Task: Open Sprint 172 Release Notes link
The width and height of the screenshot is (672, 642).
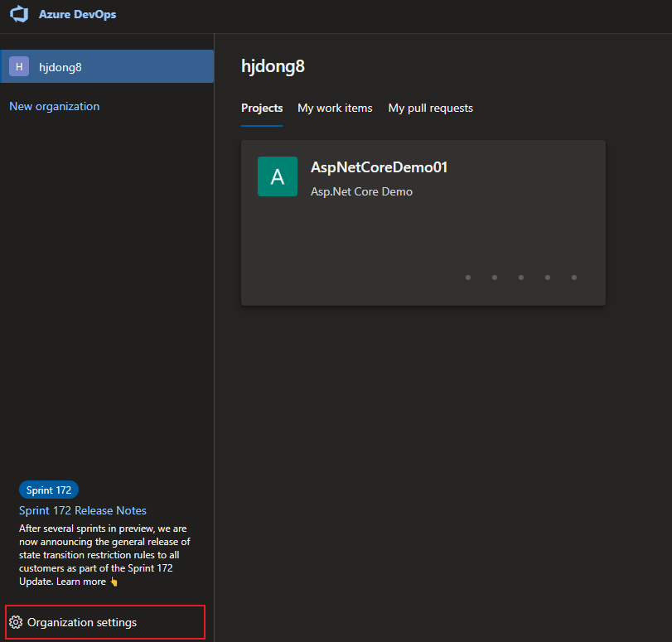Action: (83, 510)
